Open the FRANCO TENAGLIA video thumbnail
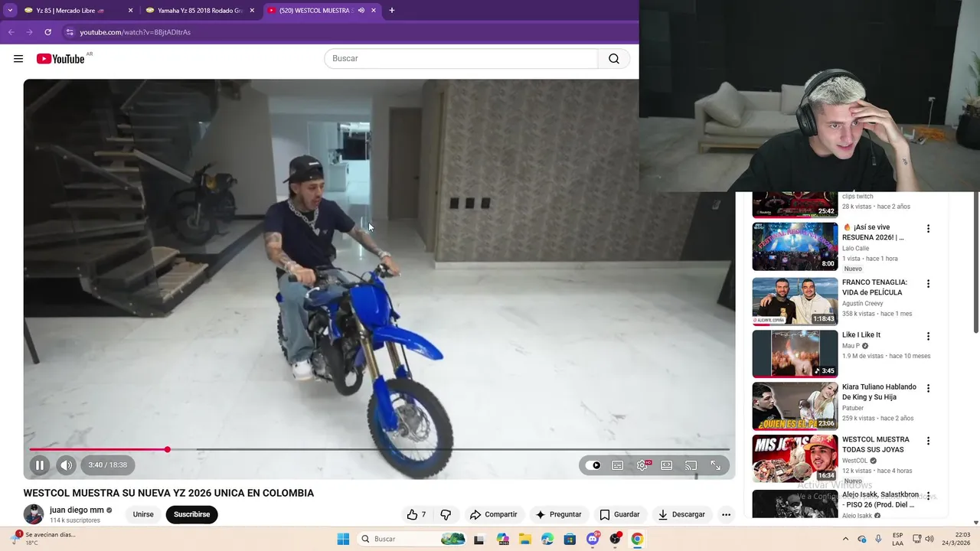The height and width of the screenshot is (551, 980). pos(795,302)
